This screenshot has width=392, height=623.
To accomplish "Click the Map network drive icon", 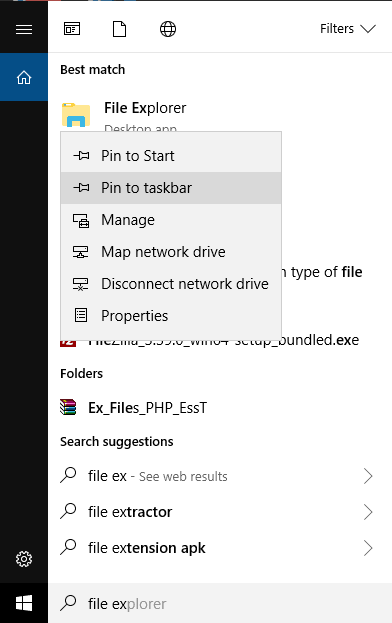I will [81, 252].
